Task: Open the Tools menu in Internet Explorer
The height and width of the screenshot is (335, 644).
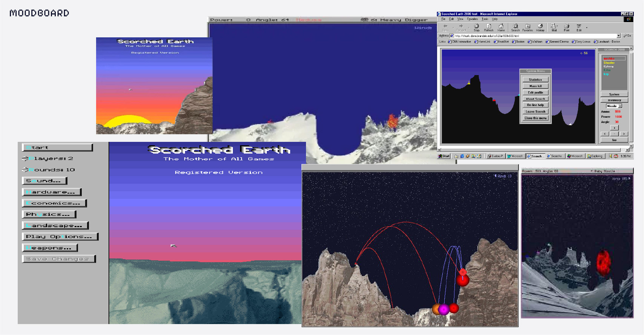Action: pyautogui.click(x=485, y=19)
